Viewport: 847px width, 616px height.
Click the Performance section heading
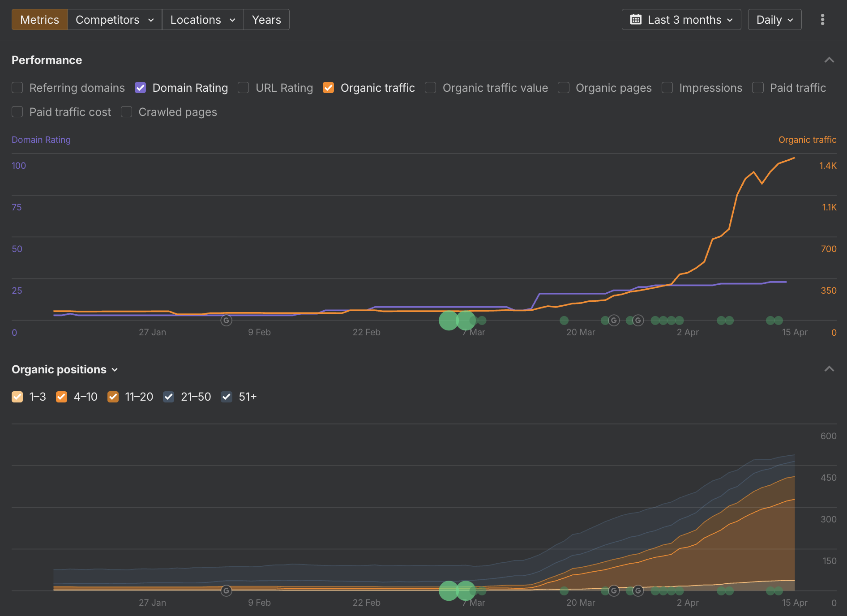coord(47,60)
